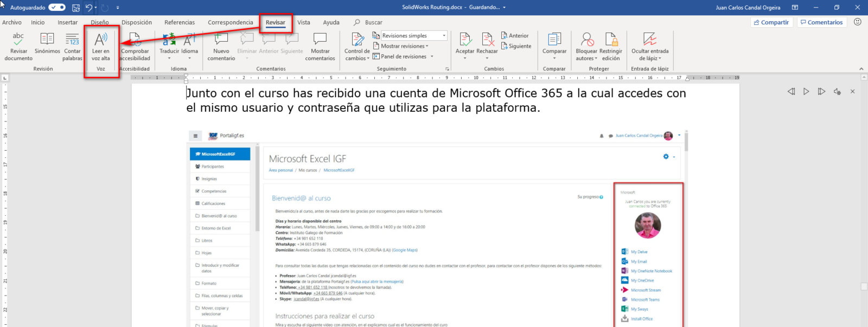
Task: Click Ocultar entrada de lápiz icon
Action: (x=649, y=40)
